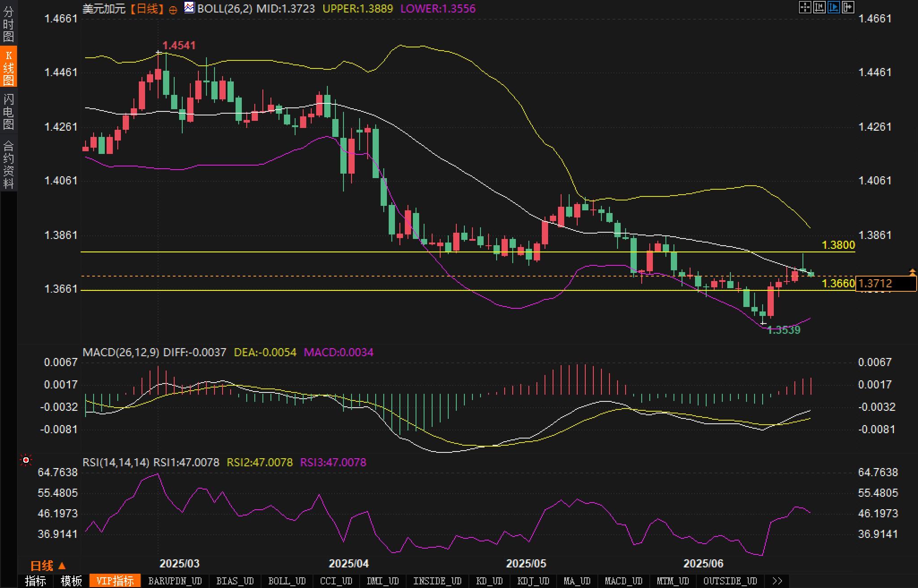The width and height of the screenshot is (918, 588).
Task: Click the orange alert arrow above price 1.3712
Action: (912, 272)
